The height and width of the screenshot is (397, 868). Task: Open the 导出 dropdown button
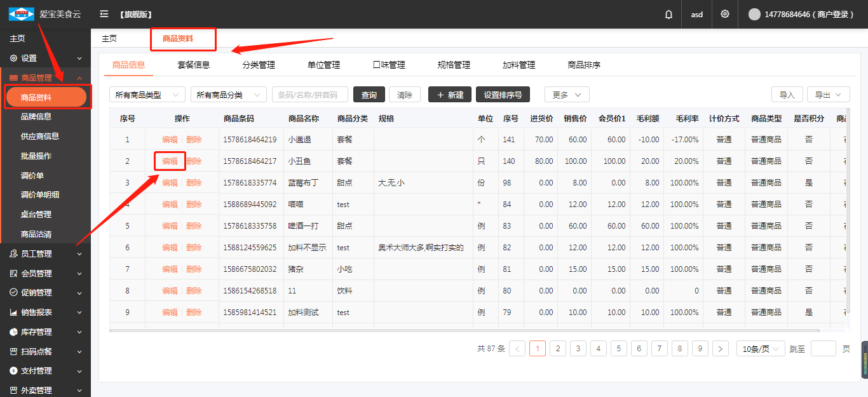point(828,95)
